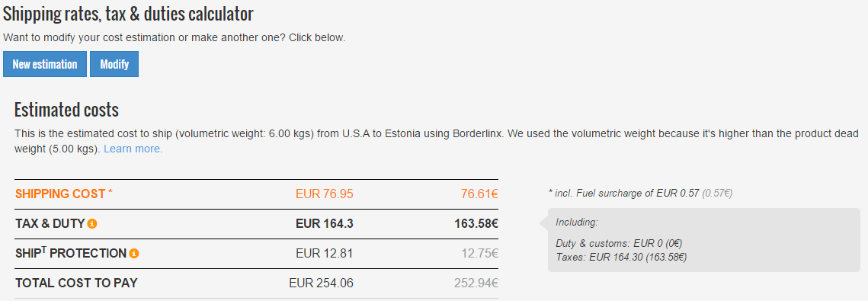Select the Shipping Cost row label
868x301 pixels.
click(64, 194)
